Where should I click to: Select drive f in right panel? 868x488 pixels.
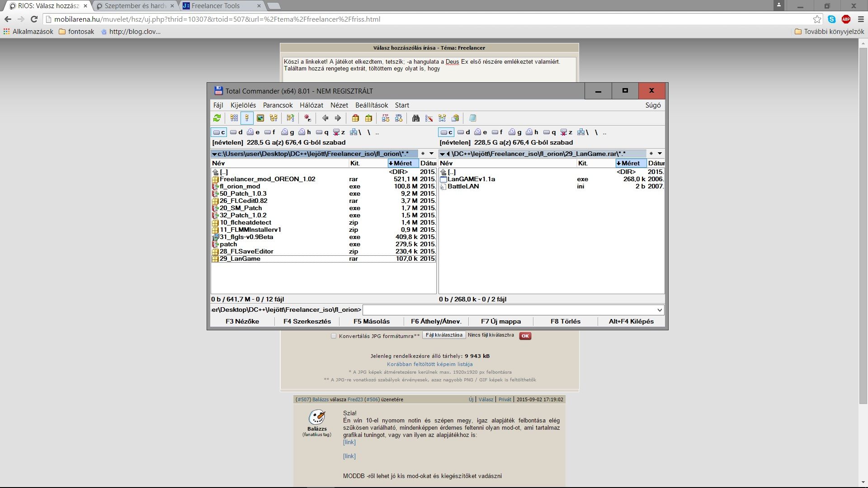point(497,132)
